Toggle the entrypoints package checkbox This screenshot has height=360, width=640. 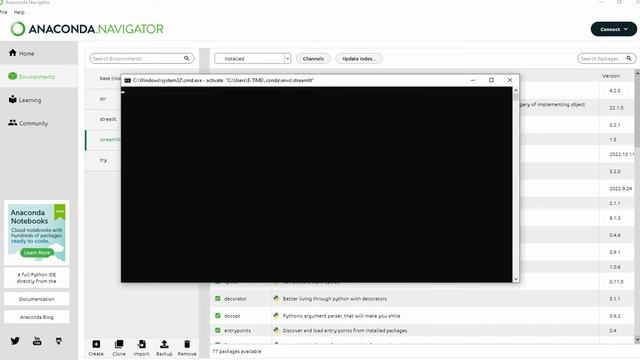pyautogui.click(x=218, y=330)
